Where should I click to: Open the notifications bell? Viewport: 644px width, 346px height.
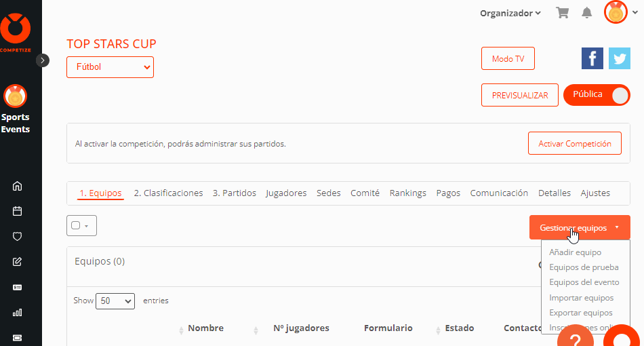[x=587, y=13]
